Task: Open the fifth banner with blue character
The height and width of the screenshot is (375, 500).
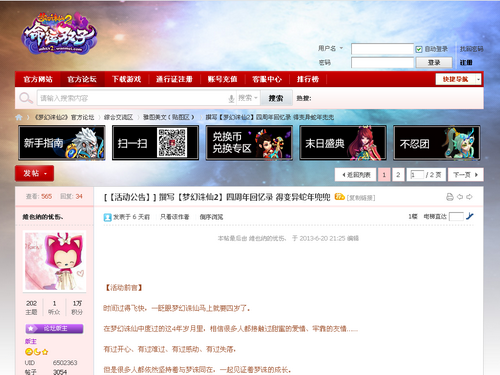Action: (x=437, y=143)
